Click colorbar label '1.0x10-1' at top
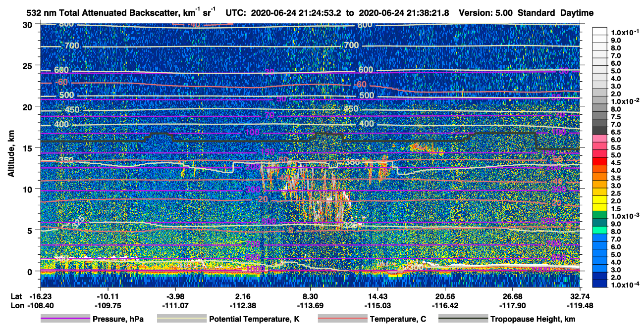This screenshot has height=330, width=644. (x=626, y=32)
